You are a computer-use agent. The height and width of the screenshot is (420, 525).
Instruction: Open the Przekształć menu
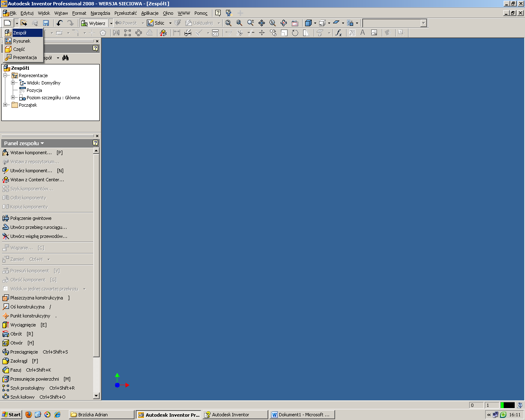[126, 13]
